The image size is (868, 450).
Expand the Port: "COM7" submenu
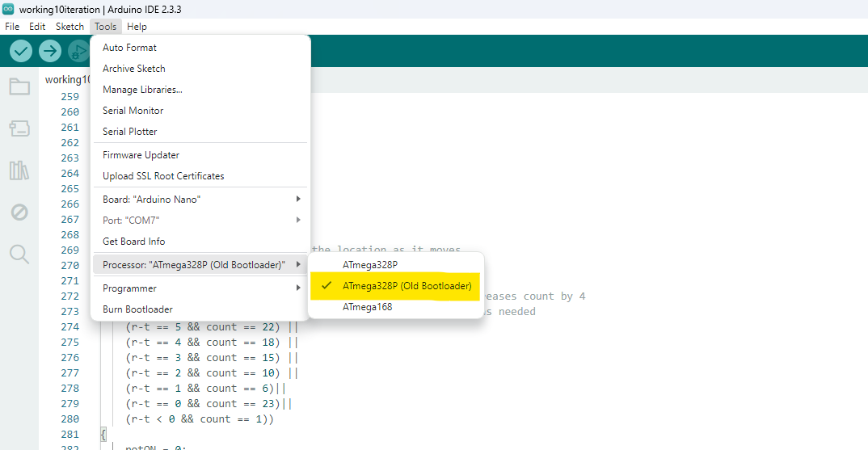click(200, 221)
